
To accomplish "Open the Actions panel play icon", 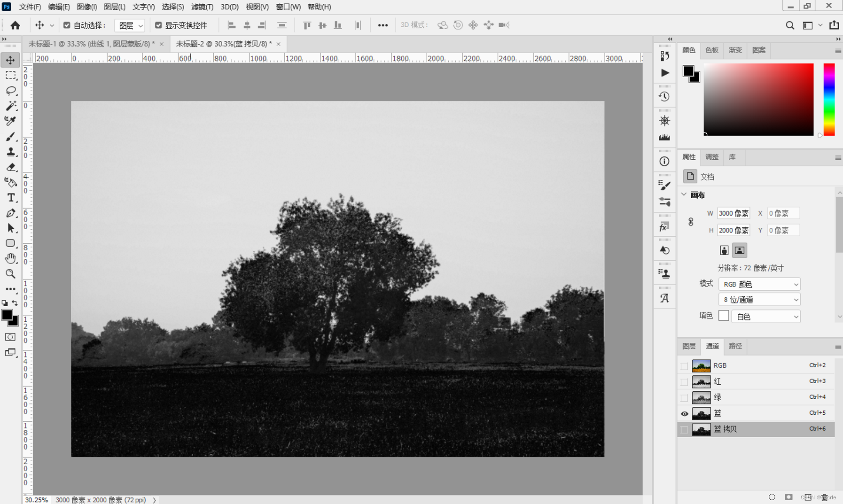I will point(664,73).
